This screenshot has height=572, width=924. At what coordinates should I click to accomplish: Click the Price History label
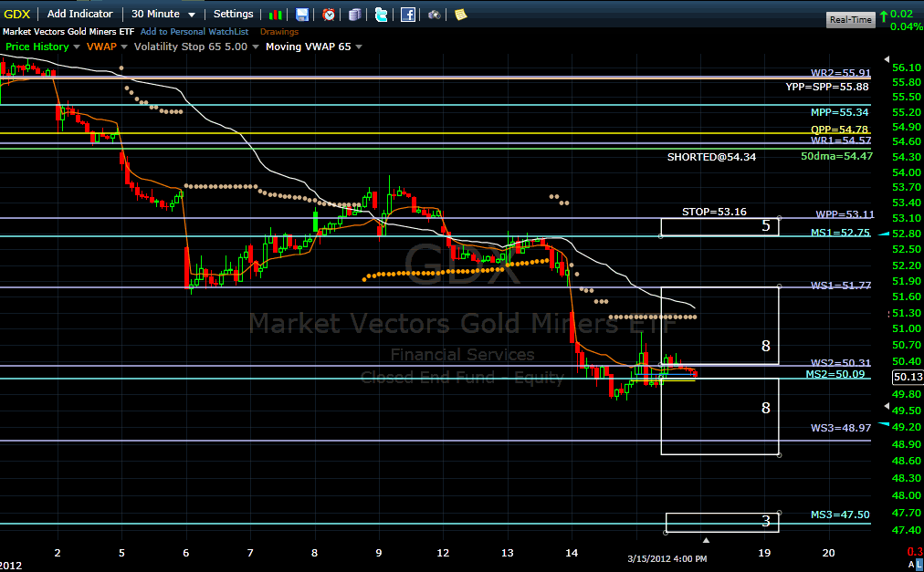(37, 47)
